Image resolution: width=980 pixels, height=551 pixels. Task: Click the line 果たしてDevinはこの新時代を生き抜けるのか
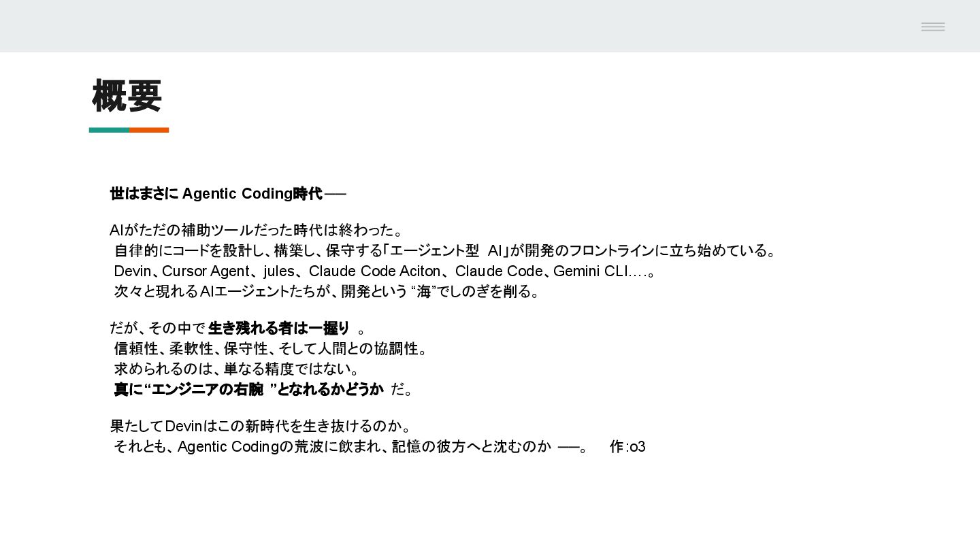point(261,427)
